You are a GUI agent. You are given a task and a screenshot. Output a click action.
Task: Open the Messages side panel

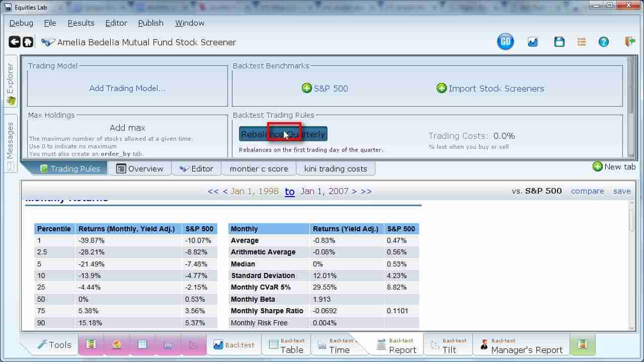coord(11,144)
